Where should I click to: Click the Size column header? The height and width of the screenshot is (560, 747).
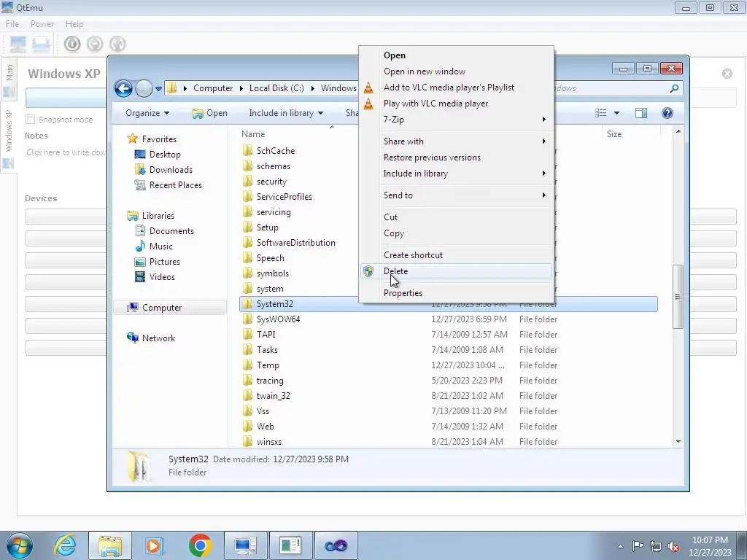(614, 134)
